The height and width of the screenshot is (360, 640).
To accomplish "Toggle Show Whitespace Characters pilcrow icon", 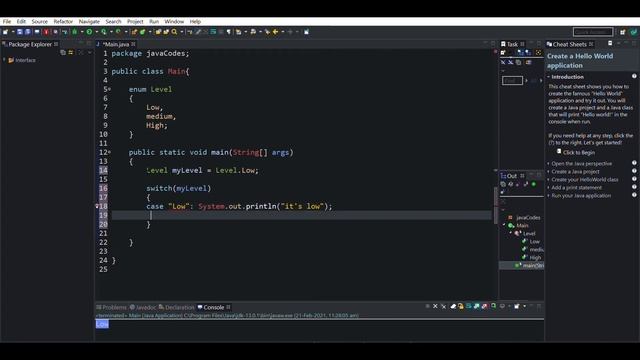I will [x=229, y=31].
